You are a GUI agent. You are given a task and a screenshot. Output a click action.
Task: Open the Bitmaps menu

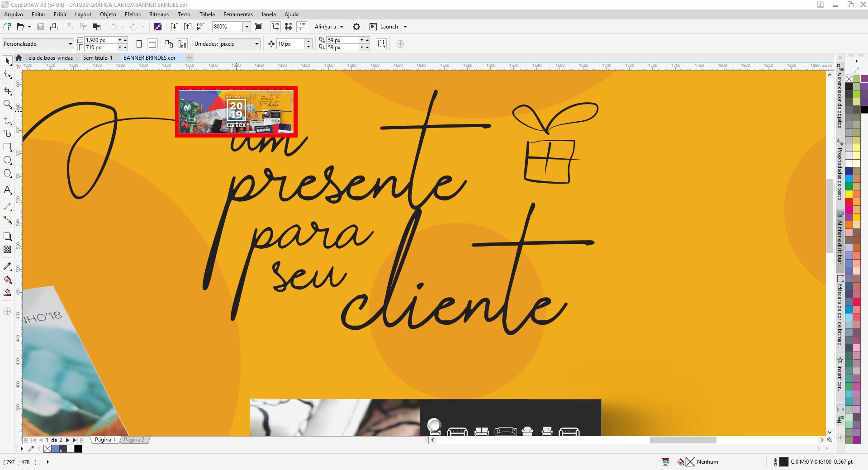[x=159, y=14]
